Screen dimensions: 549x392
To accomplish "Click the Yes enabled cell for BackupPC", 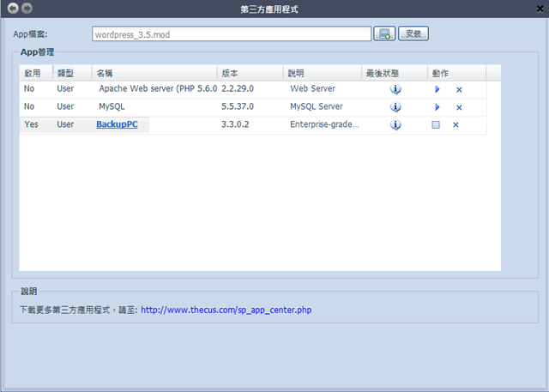I will 31,124.
